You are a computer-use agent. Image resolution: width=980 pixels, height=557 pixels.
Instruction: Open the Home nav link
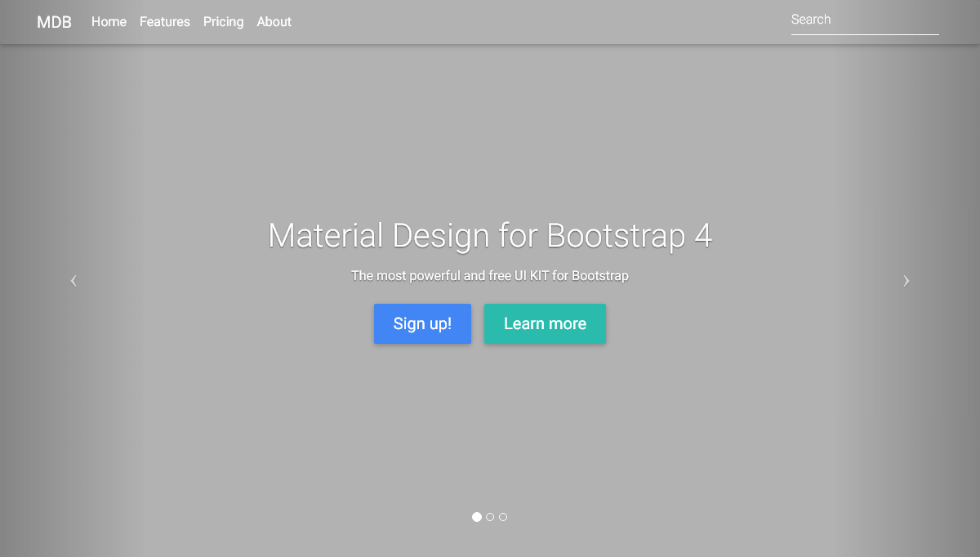[x=109, y=22]
